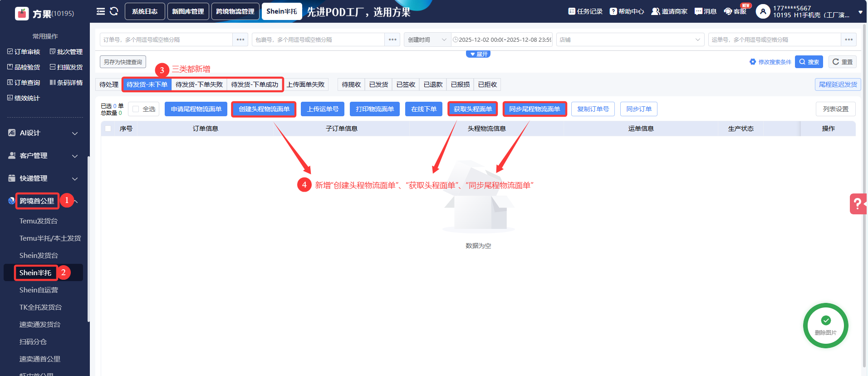The width and height of the screenshot is (868, 376).
Task: Click 展开 to expand search filters
Action: (x=478, y=54)
